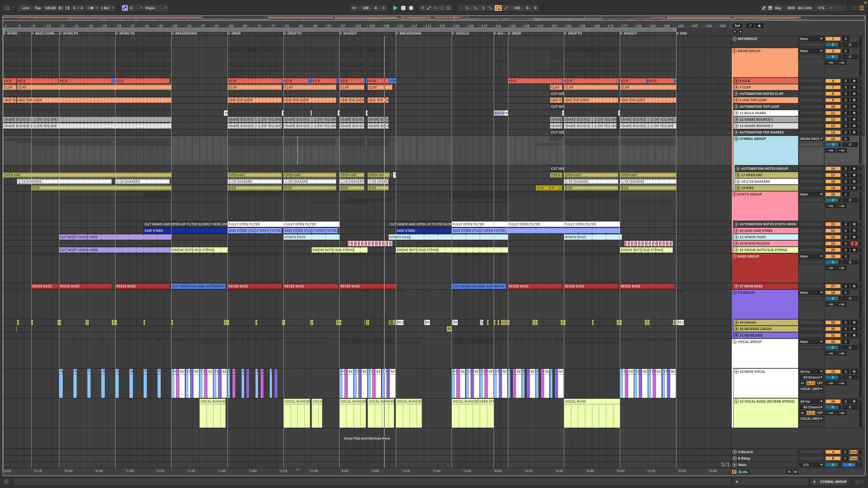Fold the 33 MAIN VOCAL track

coord(736,372)
